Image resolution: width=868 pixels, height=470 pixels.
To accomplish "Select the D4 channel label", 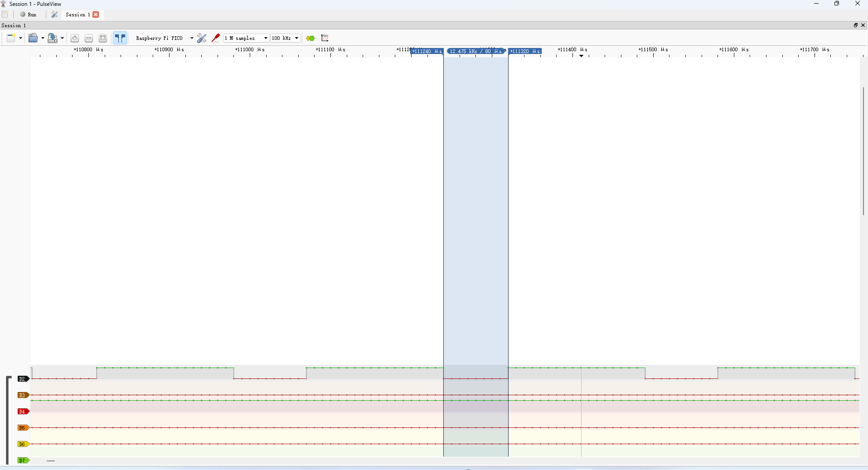I will pyautogui.click(x=23, y=412).
